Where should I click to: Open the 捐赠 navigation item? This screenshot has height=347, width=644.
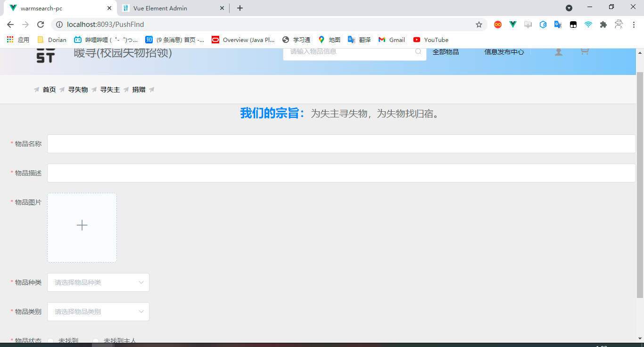point(139,90)
